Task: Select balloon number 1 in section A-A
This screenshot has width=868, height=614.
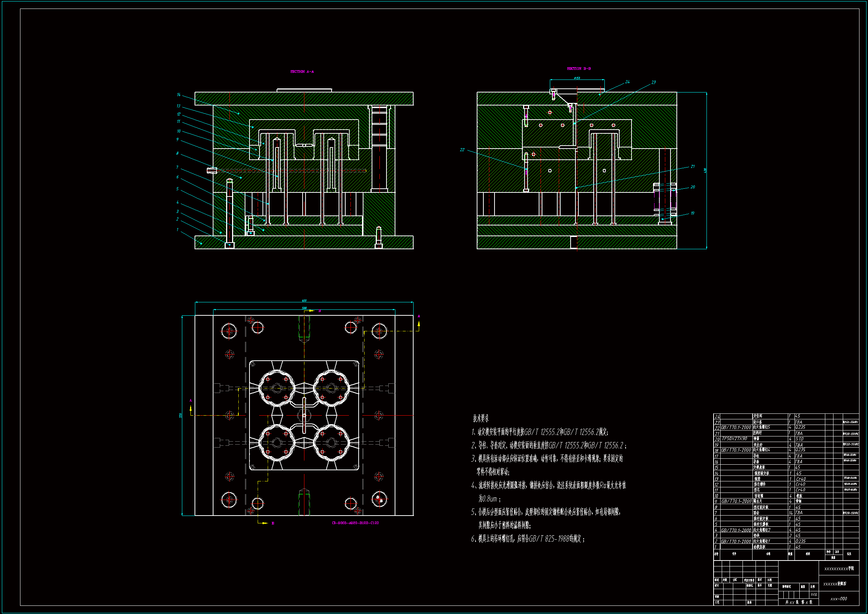Action: point(177,229)
